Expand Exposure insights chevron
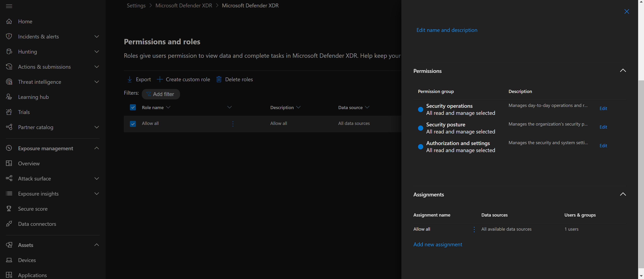The width and height of the screenshot is (644, 279). click(x=97, y=194)
